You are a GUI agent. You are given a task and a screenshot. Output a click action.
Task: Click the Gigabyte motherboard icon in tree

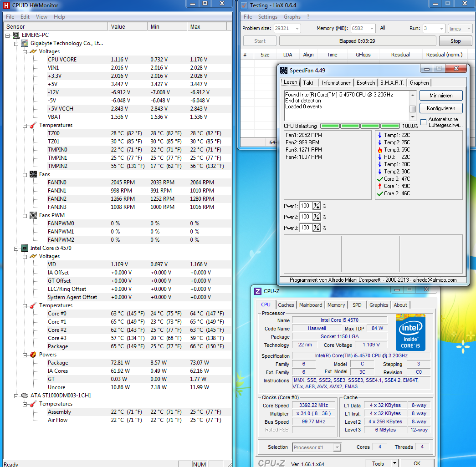(25, 43)
